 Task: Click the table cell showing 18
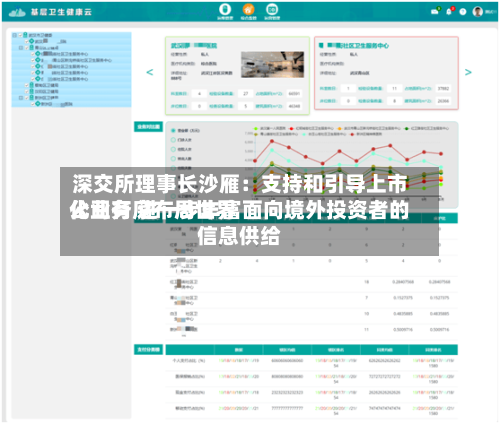point(366,282)
